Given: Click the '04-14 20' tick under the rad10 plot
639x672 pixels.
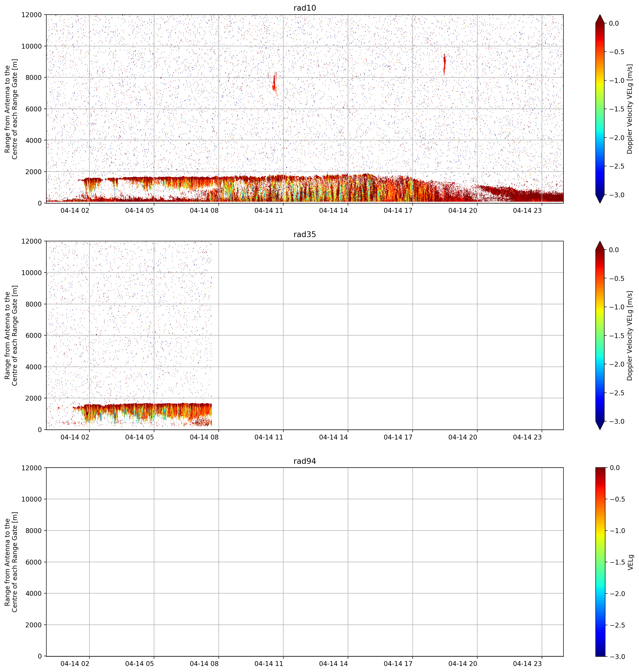Looking at the screenshot, I should [462, 211].
